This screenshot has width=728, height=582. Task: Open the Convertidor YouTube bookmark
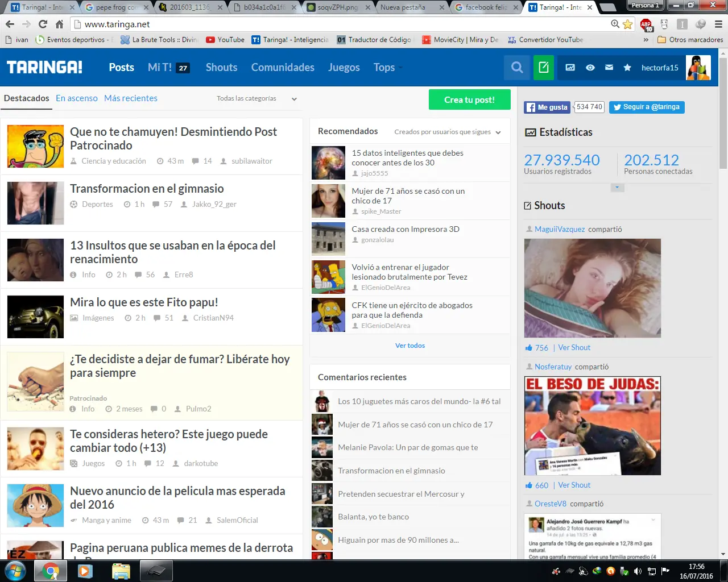click(x=545, y=40)
